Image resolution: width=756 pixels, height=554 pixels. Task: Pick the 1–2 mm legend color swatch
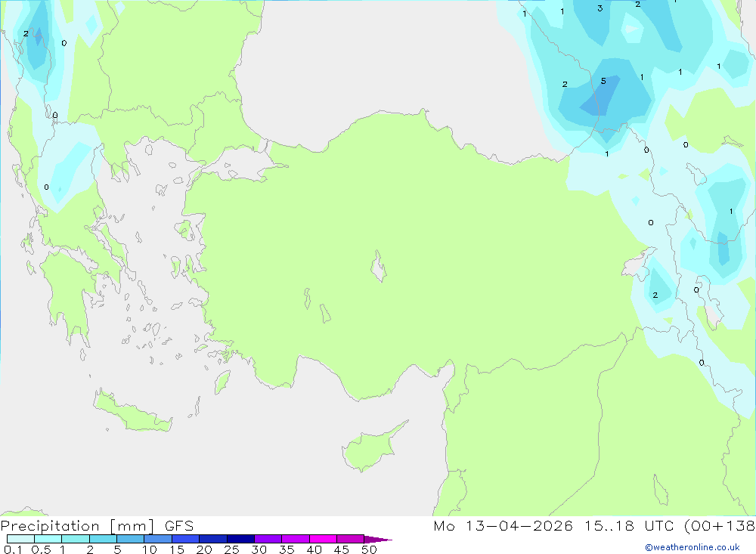tap(75, 539)
